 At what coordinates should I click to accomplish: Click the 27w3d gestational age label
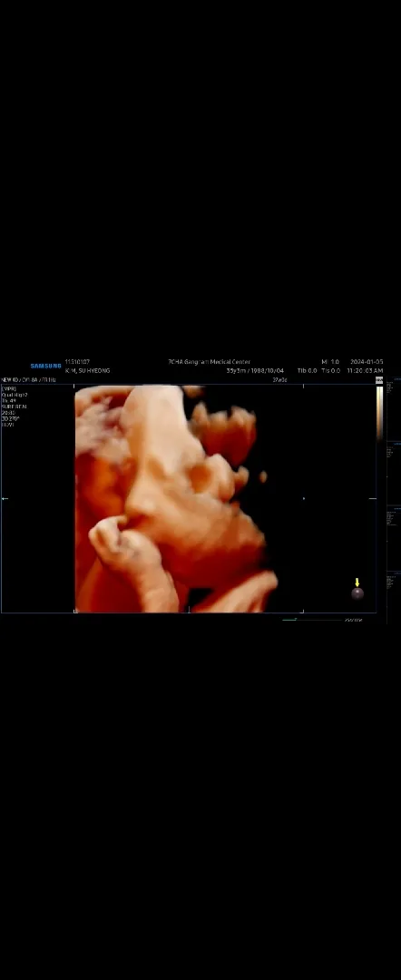[x=279, y=379]
